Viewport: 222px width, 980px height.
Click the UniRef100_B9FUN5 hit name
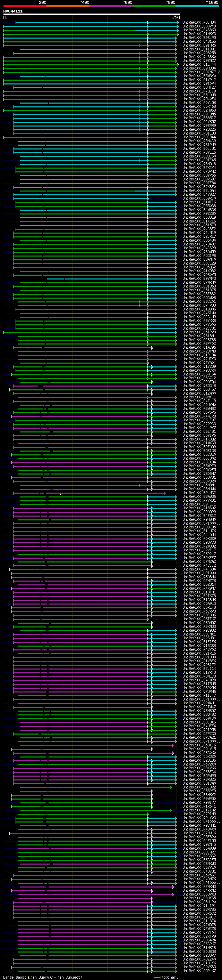coord(199,114)
